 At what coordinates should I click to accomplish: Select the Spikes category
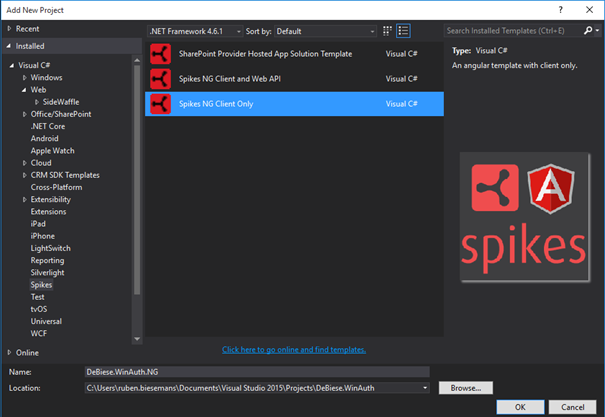point(41,285)
